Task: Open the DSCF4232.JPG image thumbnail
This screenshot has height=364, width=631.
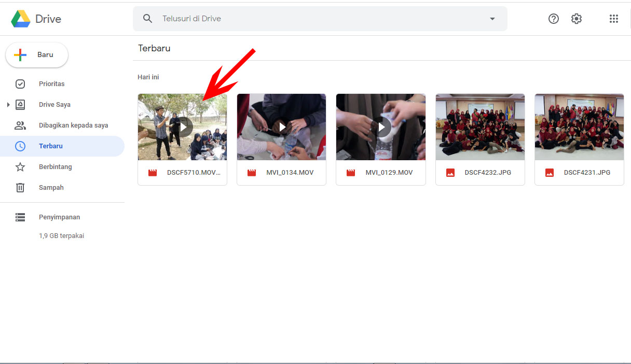Action: (x=480, y=127)
